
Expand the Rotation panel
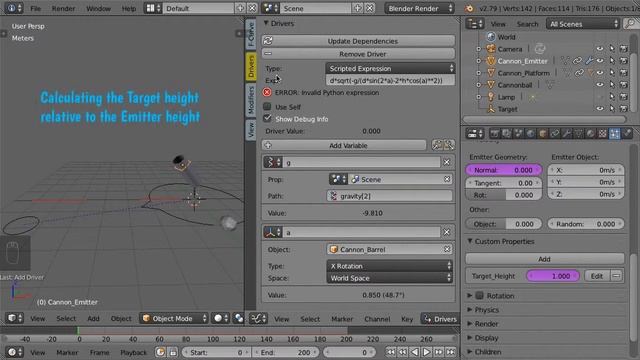[470, 296]
